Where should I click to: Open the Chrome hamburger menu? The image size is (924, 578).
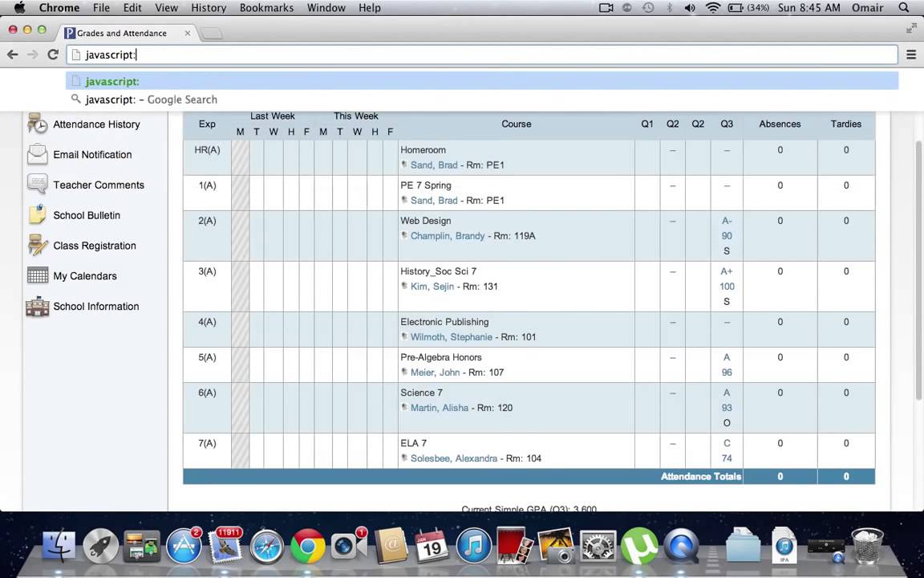point(911,55)
